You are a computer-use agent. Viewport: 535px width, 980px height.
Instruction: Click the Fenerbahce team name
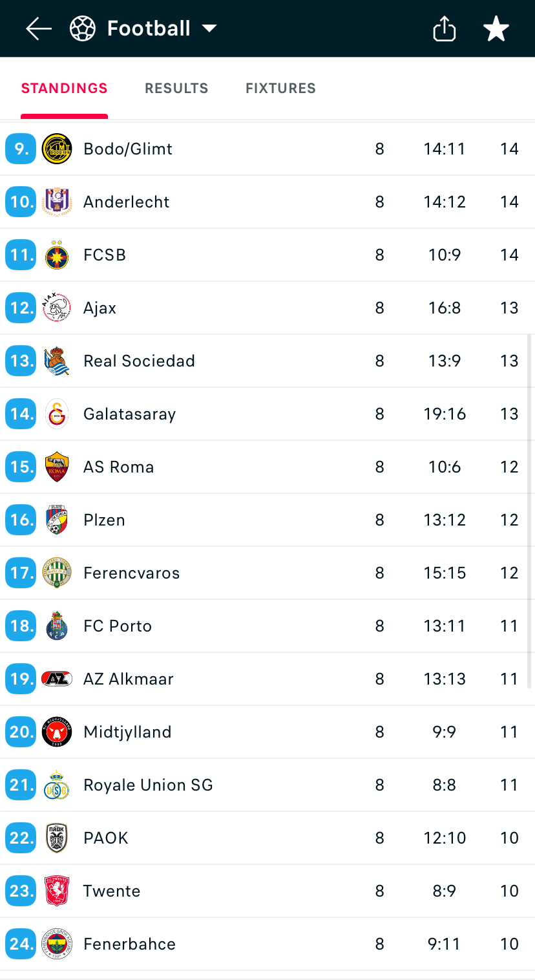pyautogui.click(x=129, y=944)
